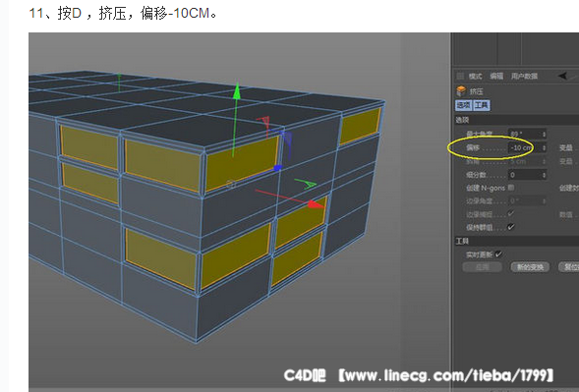Click the stepper arrows of the 最大角度 field
The height and width of the screenshot is (392, 579).
[544, 135]
